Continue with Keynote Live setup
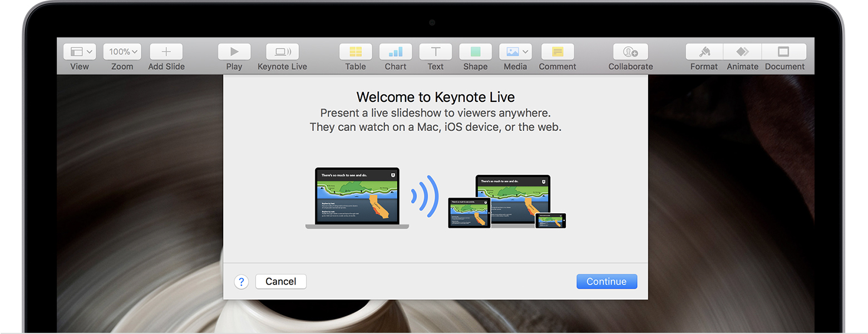The height and width of the screenshot is (334, 868). 606,282
